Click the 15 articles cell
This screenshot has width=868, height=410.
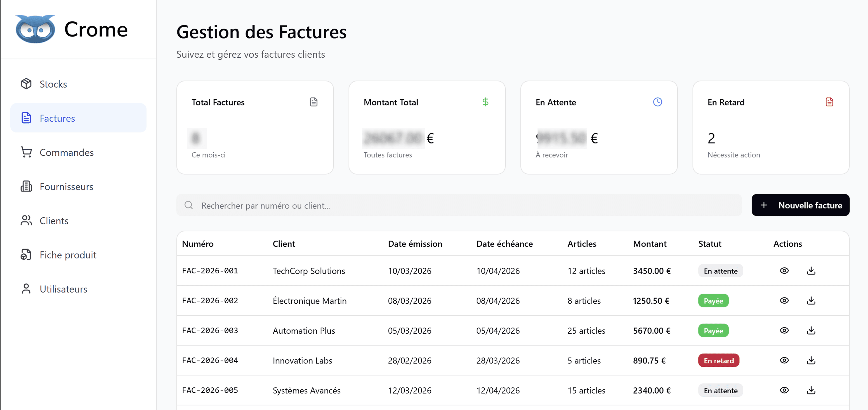pyautogui.click(x=586, y=391)
